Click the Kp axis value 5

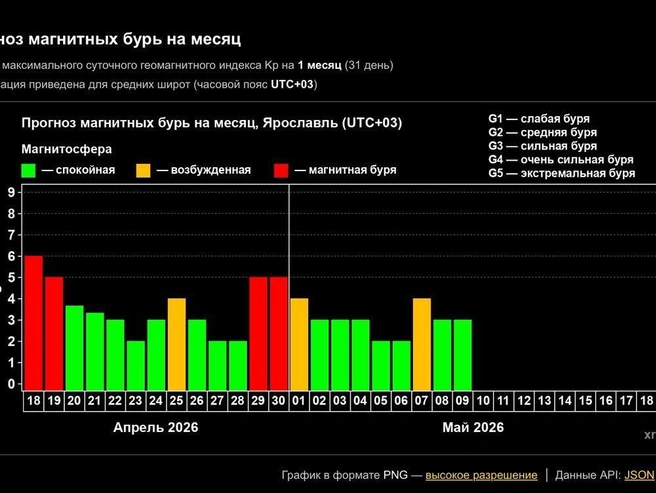pos(11,277)
